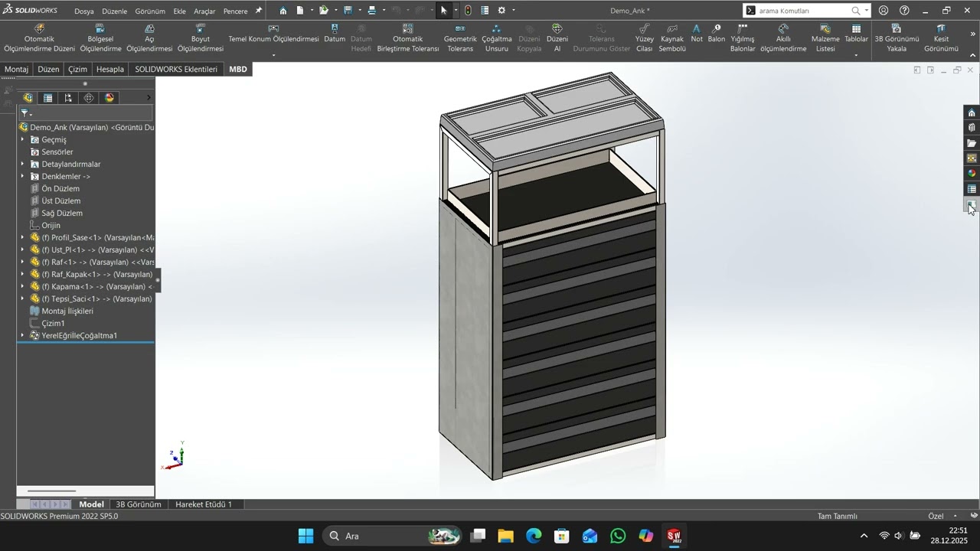Click the Save icon

tap(348, 11)
